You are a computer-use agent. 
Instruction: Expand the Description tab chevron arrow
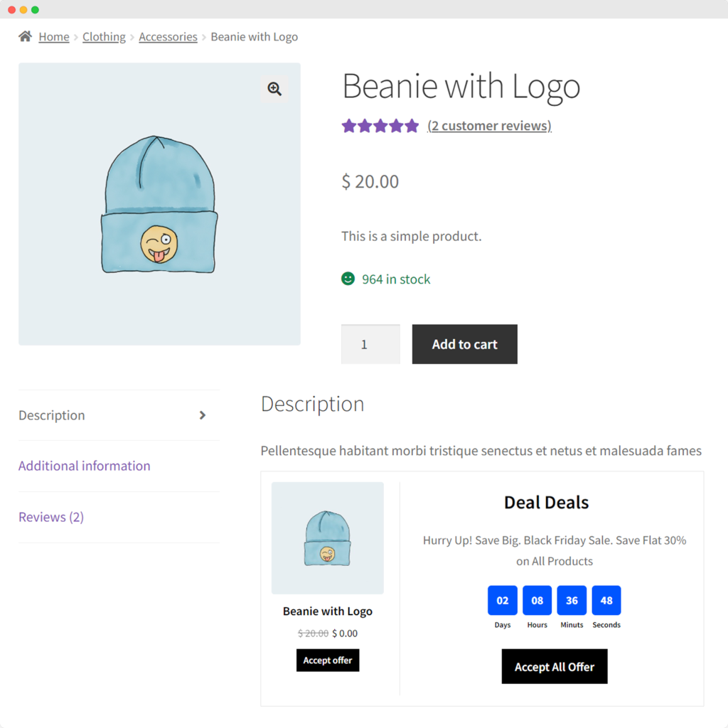click(203, 415)
